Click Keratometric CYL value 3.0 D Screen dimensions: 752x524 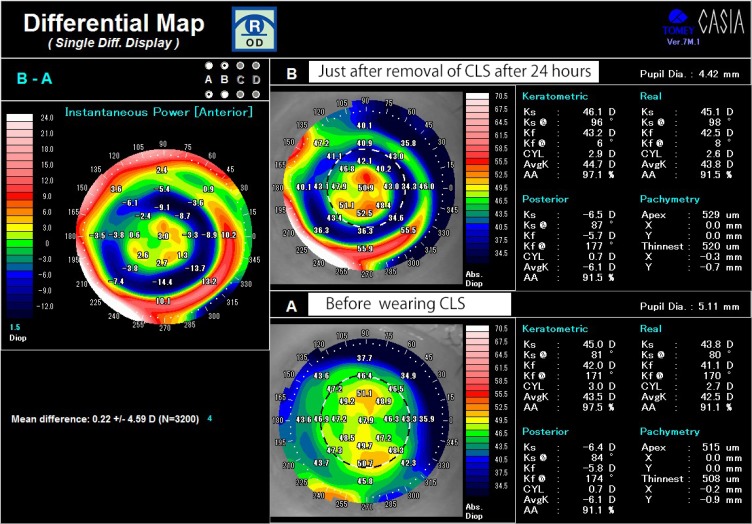pyautogui.click(x=602, y=386)
